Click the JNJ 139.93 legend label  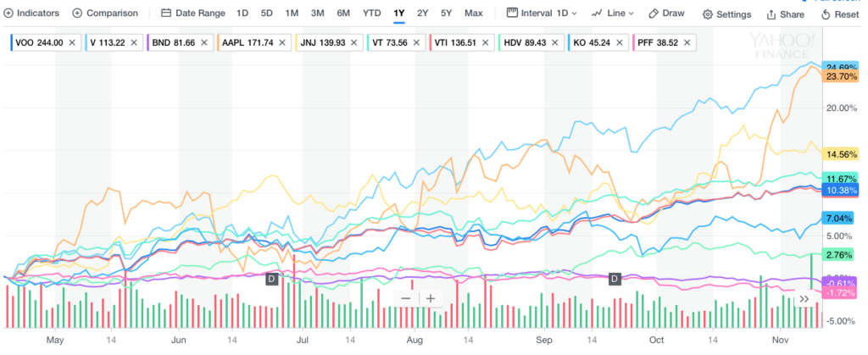[323, 42]
